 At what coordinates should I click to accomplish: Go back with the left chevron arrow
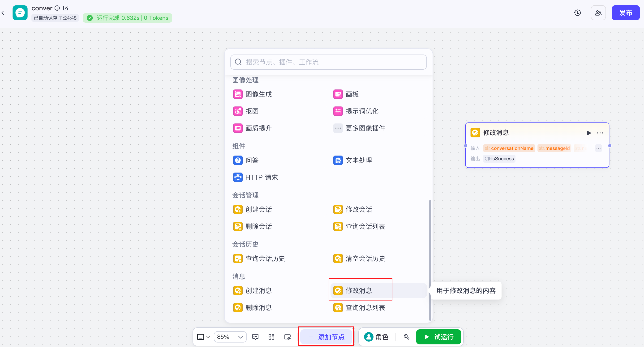pyautogui.click(x=3, y=13)
